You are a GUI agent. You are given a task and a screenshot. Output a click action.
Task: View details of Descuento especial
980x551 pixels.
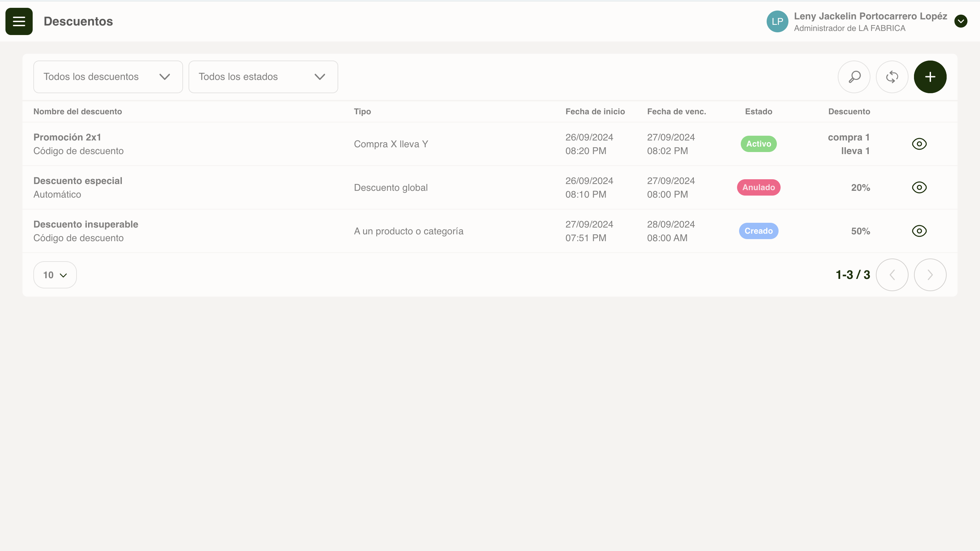point(919,187)
